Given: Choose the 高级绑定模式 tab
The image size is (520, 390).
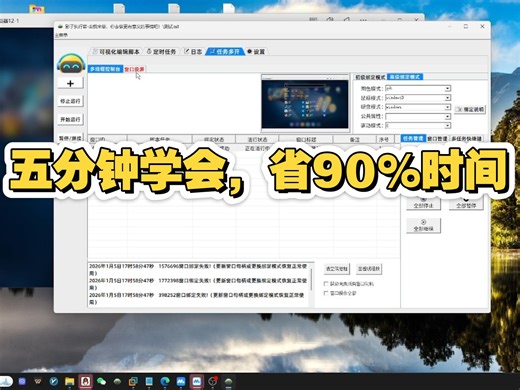Looking at the screenshot, I should click(405, 77).
